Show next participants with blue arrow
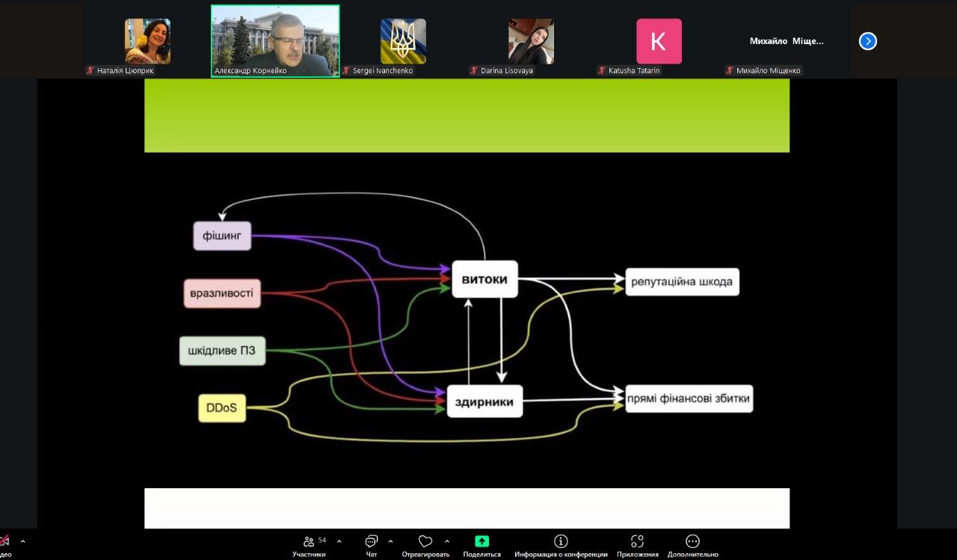The image size is (957, 560). click(867, 41)
